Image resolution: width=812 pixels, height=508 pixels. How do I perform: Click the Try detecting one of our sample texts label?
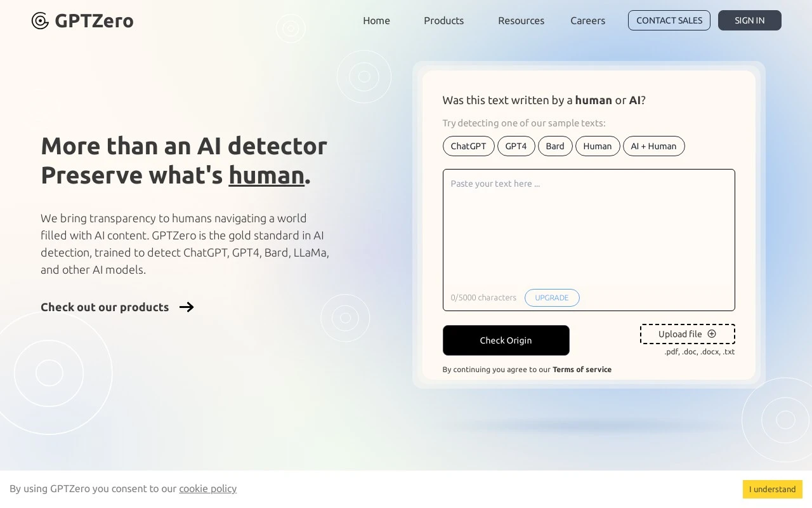pyautogui.click(x=524, y=123)
